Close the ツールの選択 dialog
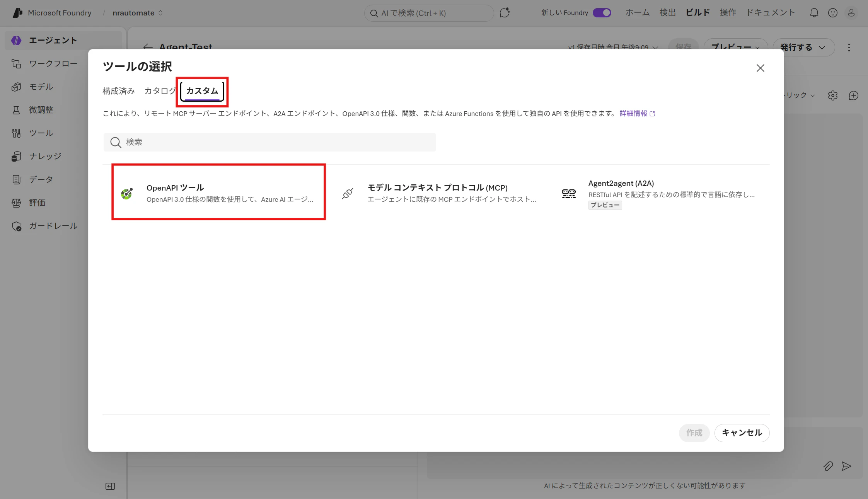The image size is (868, 499). tap(760, 68)
